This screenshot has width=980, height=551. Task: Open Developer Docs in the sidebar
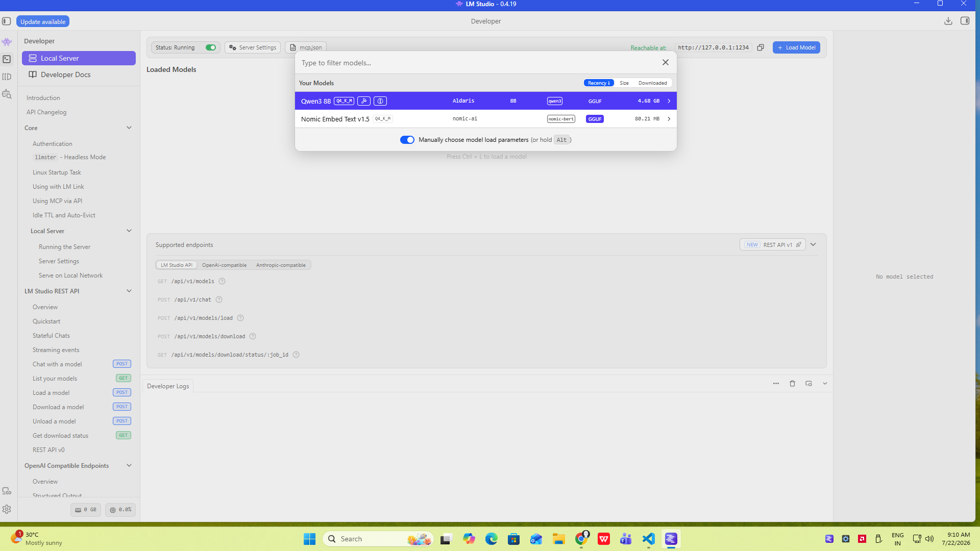point(79,74)
